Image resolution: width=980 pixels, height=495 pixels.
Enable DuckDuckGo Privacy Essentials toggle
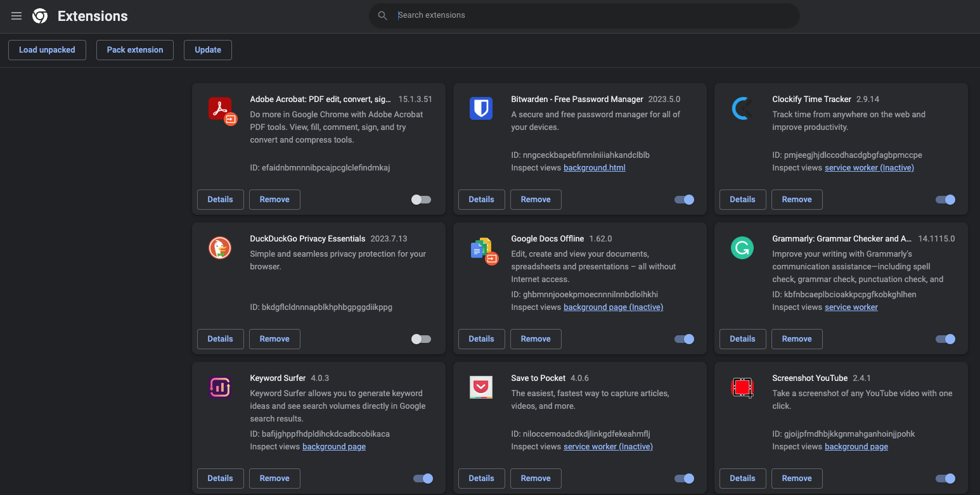point(421,339)
